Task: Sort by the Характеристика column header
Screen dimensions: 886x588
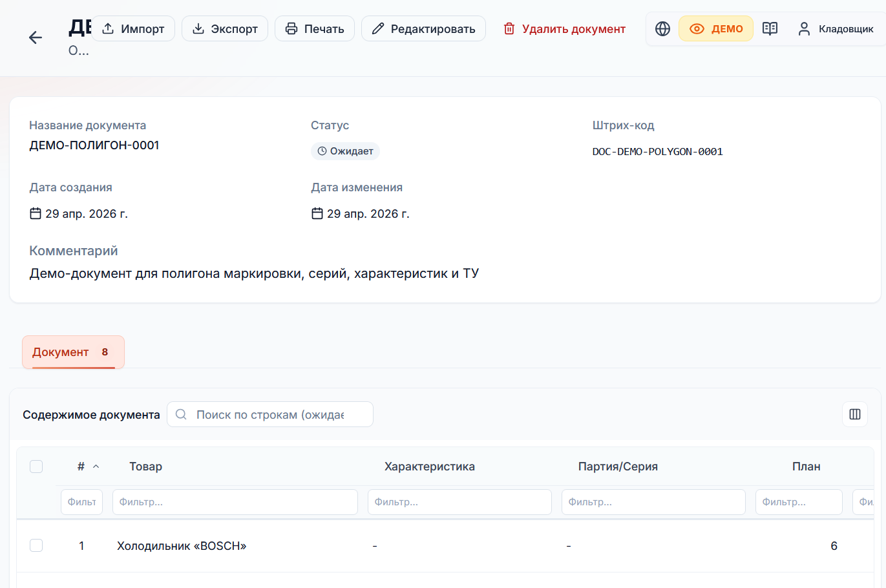Action: click(430, 467)
